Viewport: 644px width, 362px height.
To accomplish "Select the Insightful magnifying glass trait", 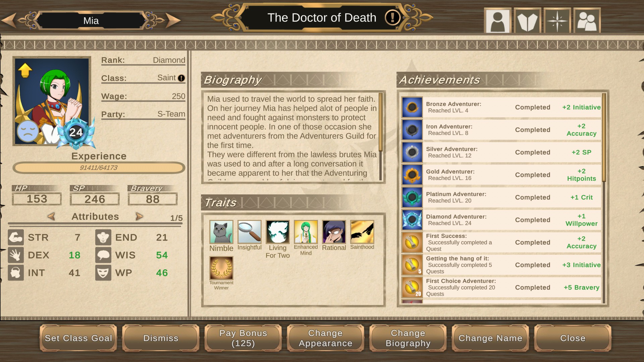I will 250,232.
